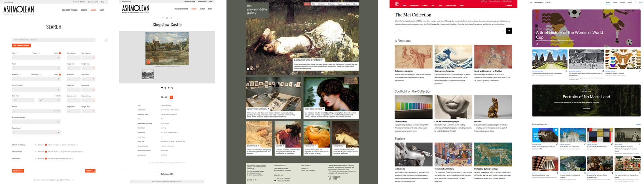Click the Netsuke gold figurine thumbnail
This screenshot has width=644, height=184.
[493, 107]
